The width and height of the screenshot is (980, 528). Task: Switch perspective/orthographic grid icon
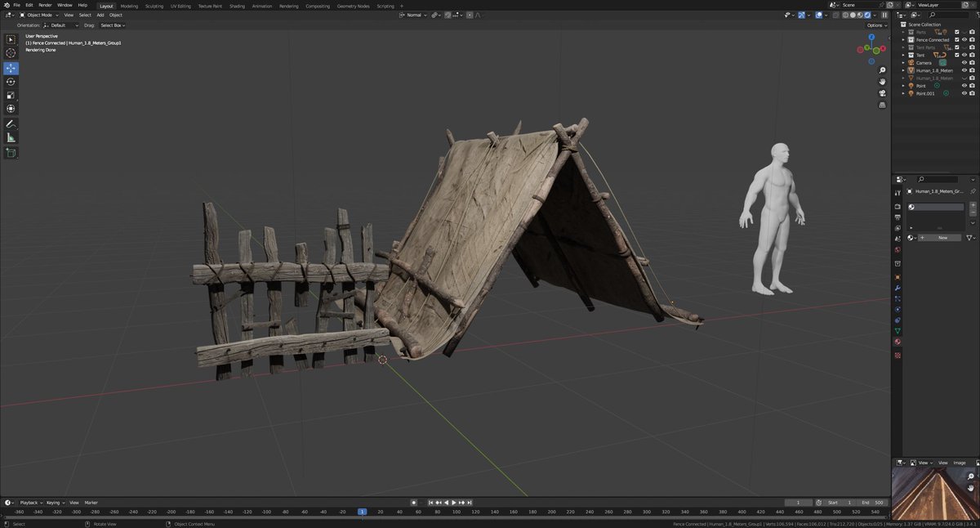click(x=883, y=105)
